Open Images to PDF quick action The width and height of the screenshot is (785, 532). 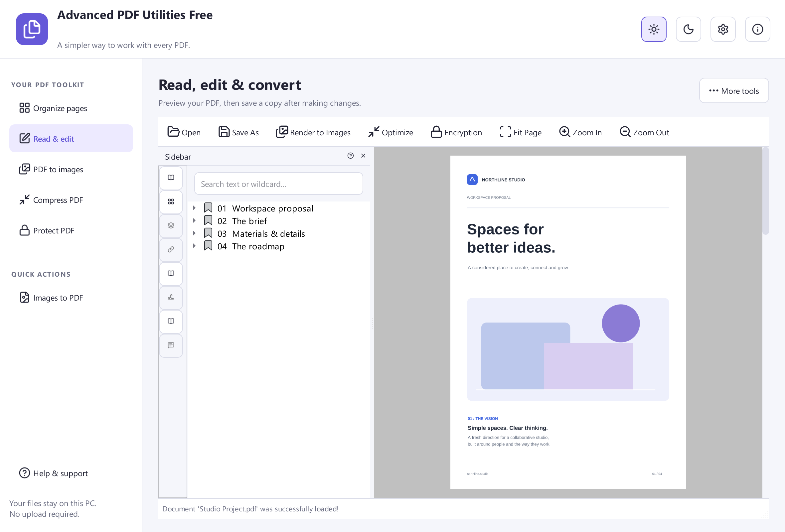(x=71, y=297)
